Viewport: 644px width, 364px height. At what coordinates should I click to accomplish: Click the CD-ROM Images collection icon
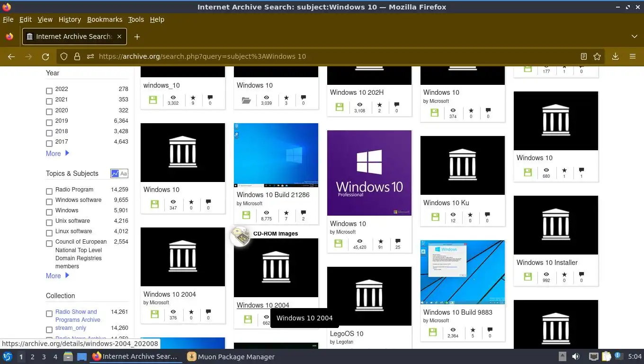[240, 236]
